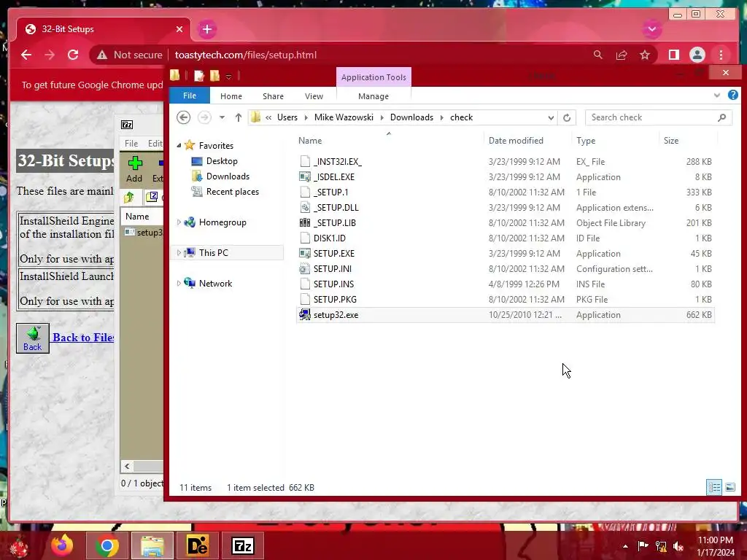
Task: Open a new Chrome tab
Action: (207, 29)
